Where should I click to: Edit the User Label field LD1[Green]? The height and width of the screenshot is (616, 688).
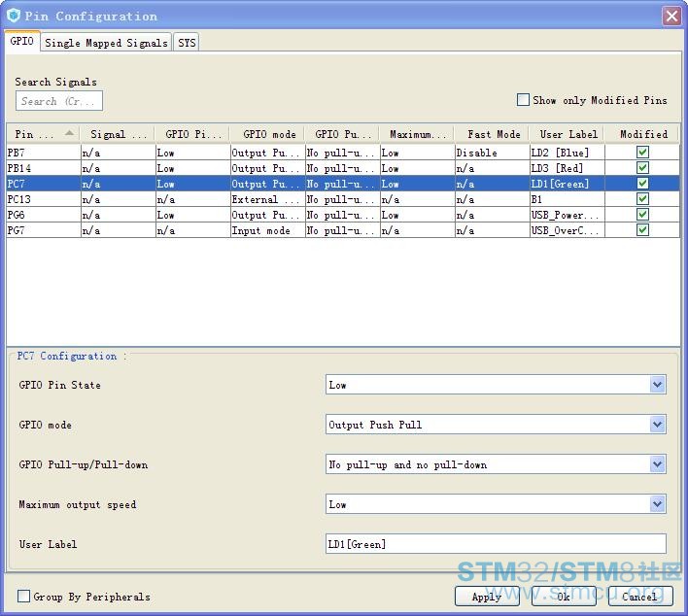(x=496, y=544)
